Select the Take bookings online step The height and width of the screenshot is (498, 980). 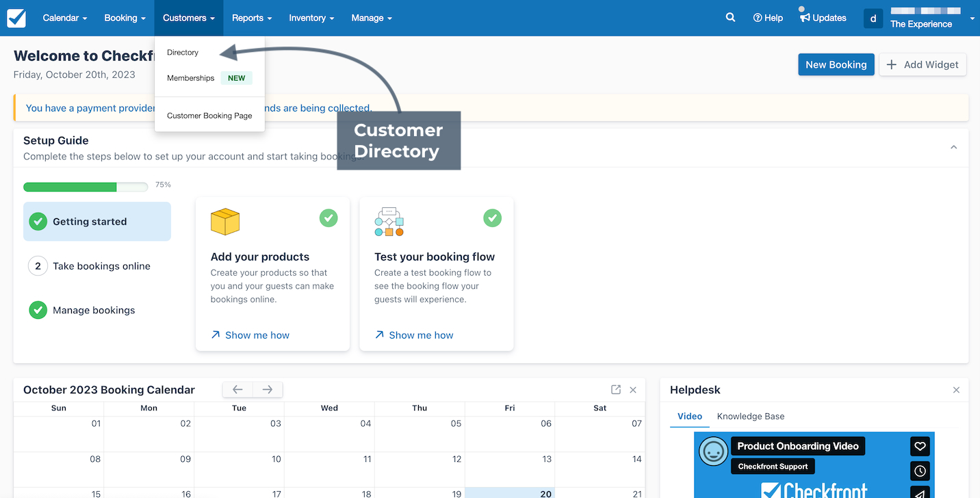(x=97, y=266)
